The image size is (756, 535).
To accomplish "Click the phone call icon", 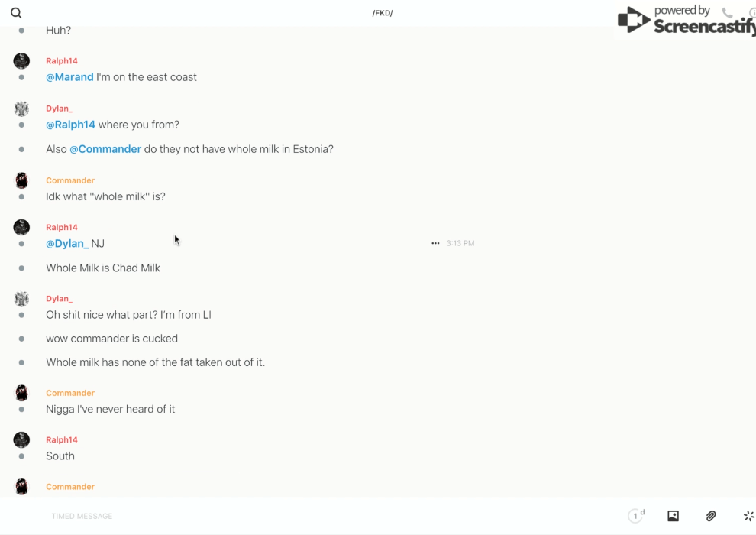I will coord(727,13).
